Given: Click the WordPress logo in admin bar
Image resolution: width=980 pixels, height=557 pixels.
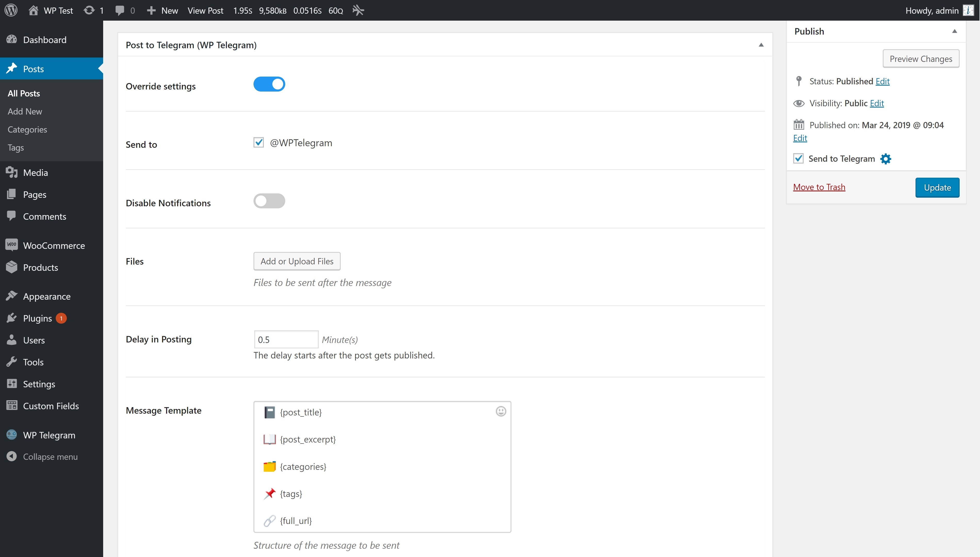Looking at the screenshot, I should point(11,10).
